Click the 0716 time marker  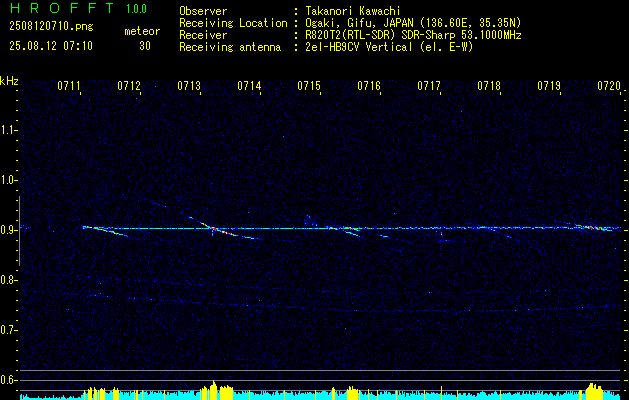[369, 85]
